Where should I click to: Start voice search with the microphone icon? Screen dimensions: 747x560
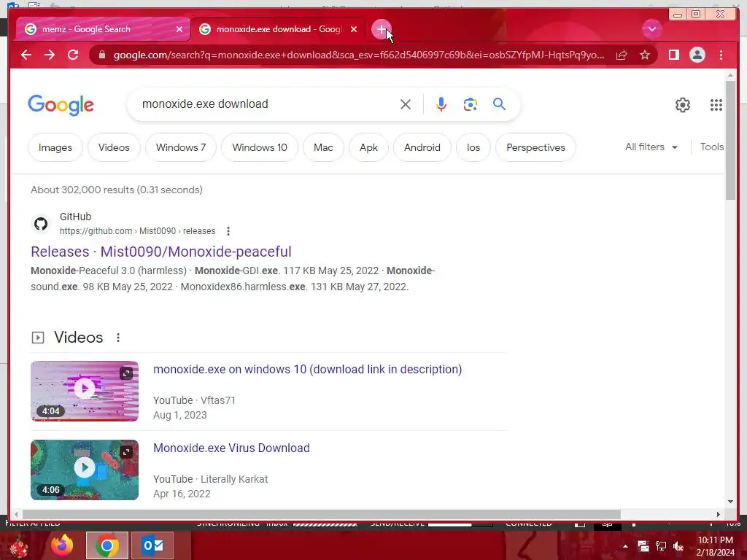(441, 104)
